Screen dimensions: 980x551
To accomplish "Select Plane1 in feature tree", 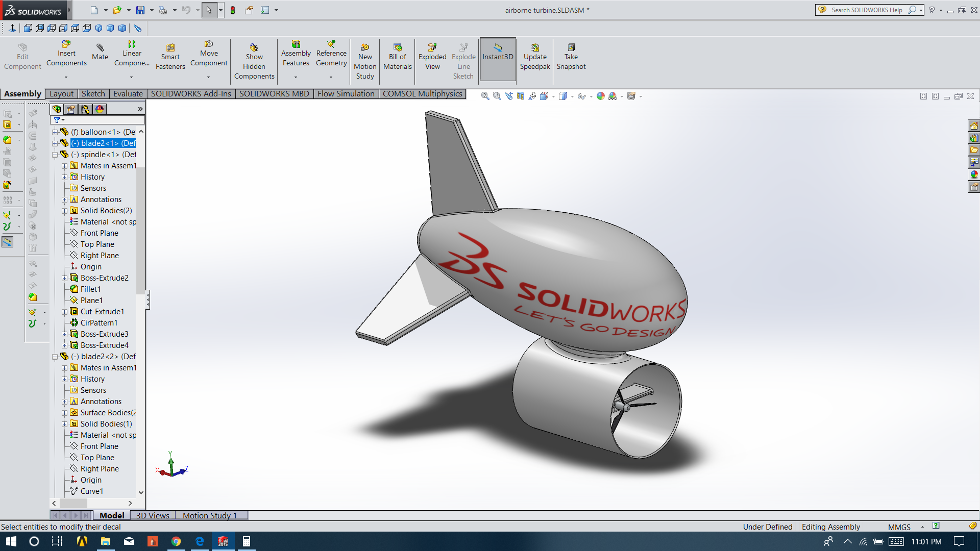I will click(x=91, y=300).
